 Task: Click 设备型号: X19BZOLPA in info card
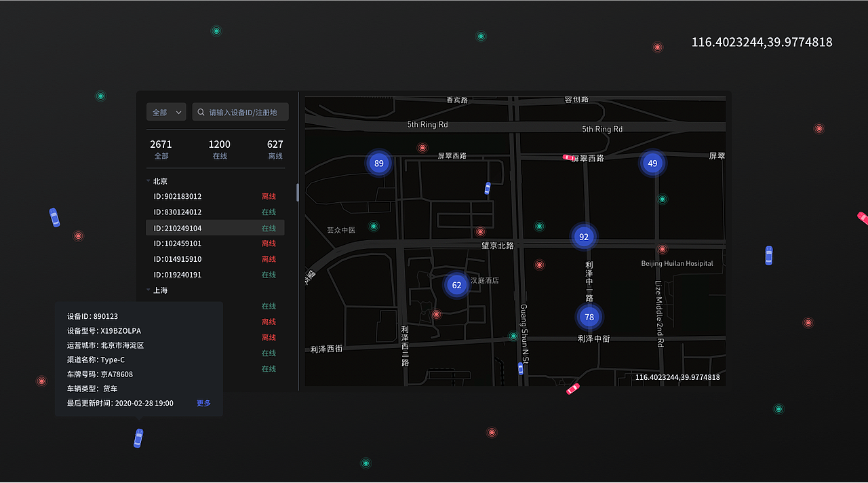(104, 331)
